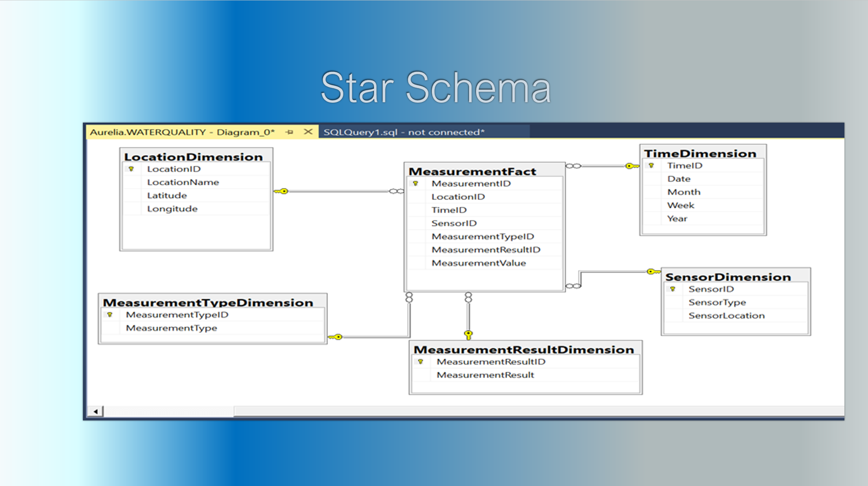
Task: Select MeasurementTypeID column in MeasurementFact
Action: pyautogui.click(x=485, y=236)
